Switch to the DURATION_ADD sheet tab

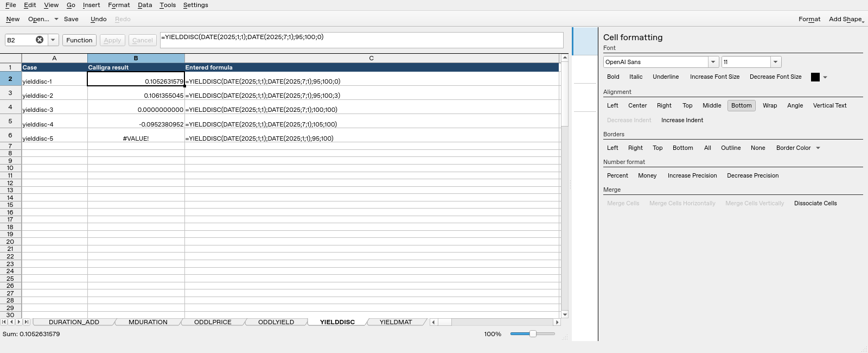pyautogui.click(x=74, y=322)
